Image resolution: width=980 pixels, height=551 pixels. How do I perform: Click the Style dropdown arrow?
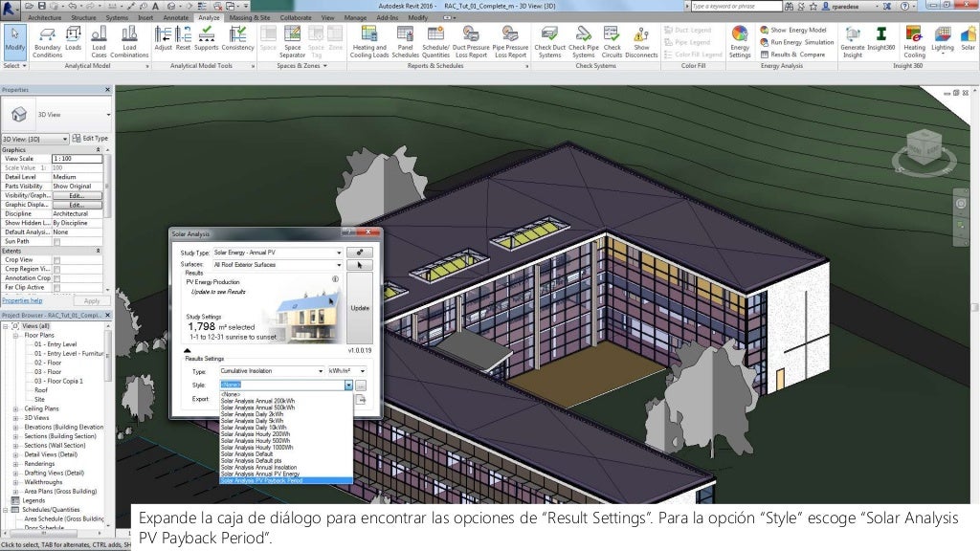click(348, 386)
